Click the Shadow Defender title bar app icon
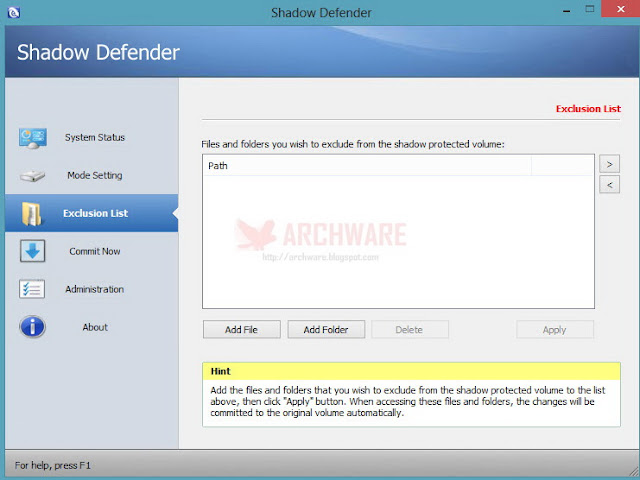Screen dimensions: 640x480 pos(13,12)
